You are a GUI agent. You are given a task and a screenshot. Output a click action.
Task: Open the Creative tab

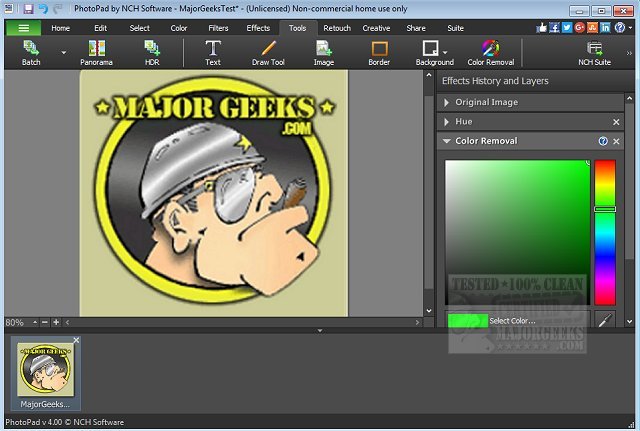pos(376,28)
